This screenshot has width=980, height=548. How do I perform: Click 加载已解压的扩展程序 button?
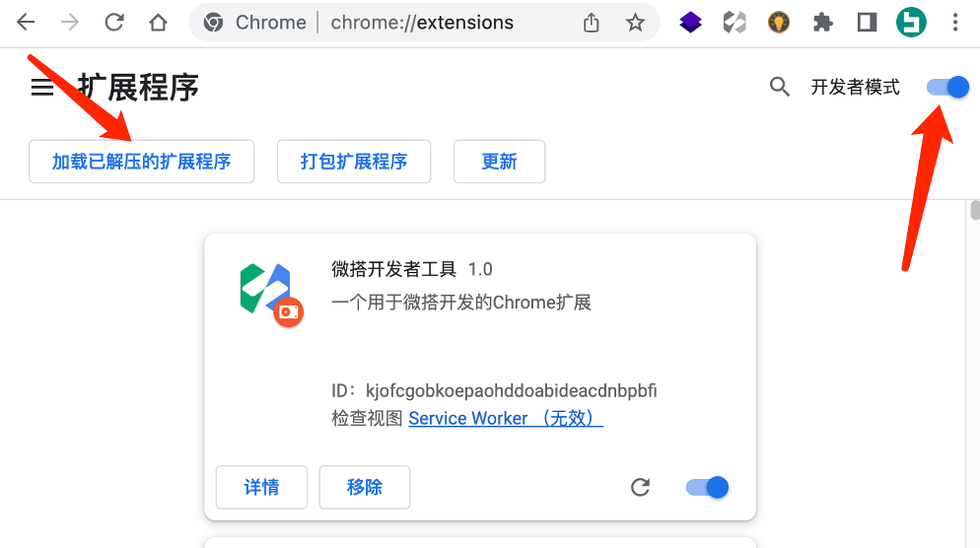pyautogui.click(x=141, y=162)
